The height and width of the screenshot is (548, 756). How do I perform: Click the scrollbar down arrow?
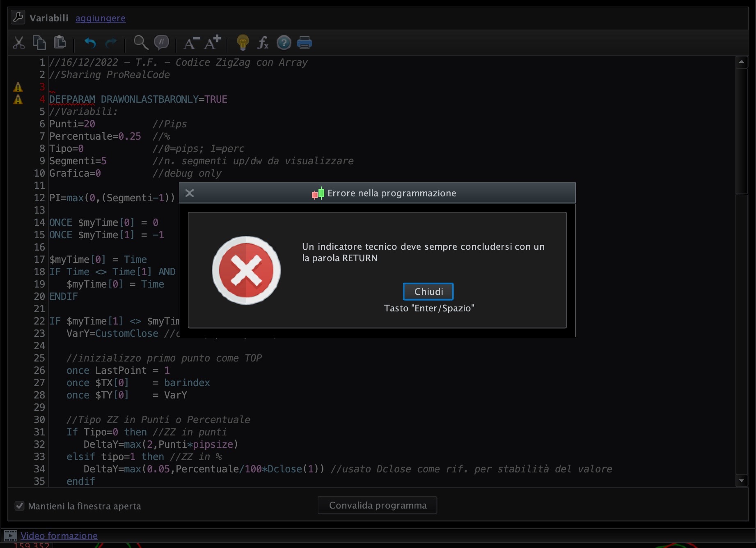[x=742, y=481]
